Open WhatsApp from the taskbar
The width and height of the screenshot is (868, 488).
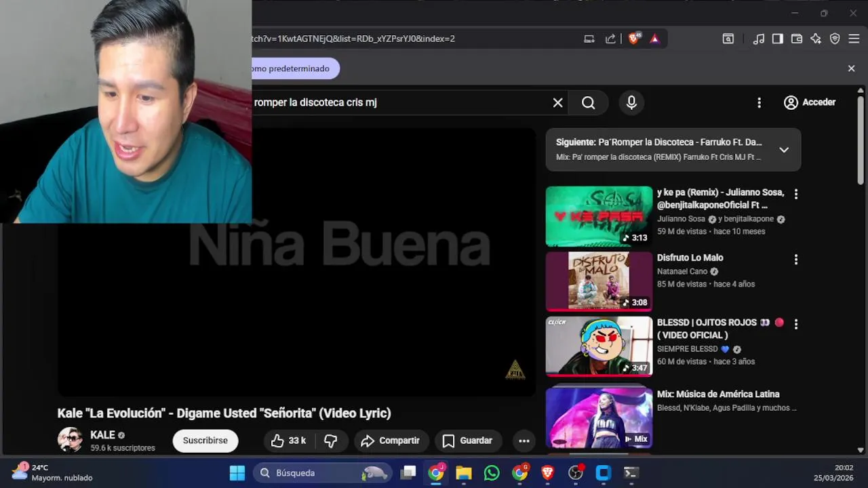coord(492,473)
